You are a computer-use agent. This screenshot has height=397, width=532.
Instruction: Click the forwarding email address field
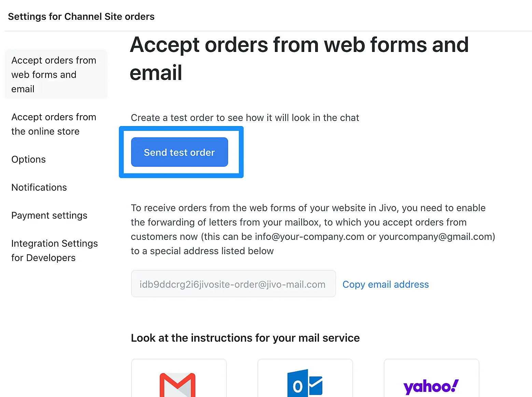coord(233,284)
